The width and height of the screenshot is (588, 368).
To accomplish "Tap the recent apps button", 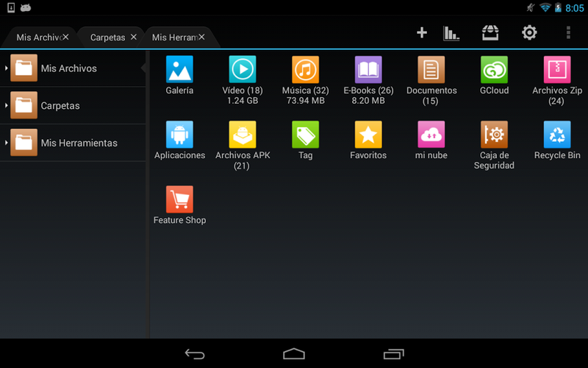I will (393, 354).
